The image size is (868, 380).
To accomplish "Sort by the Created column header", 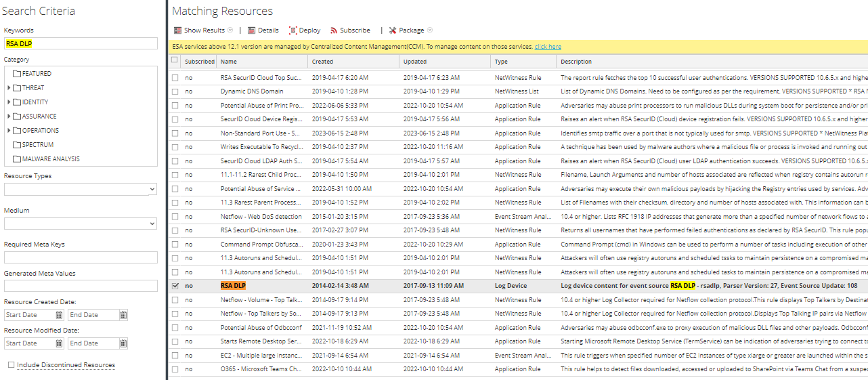I will (x=322, y=62).
